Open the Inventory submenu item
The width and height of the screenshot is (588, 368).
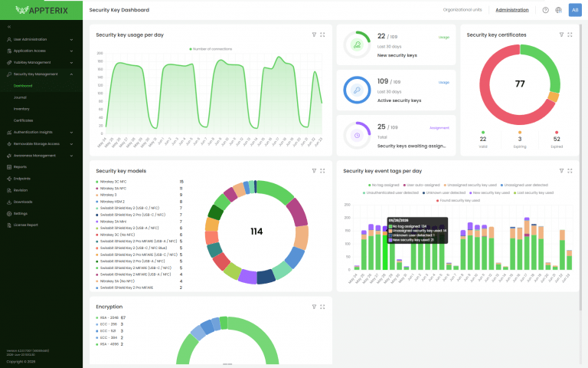coord(21,109)
